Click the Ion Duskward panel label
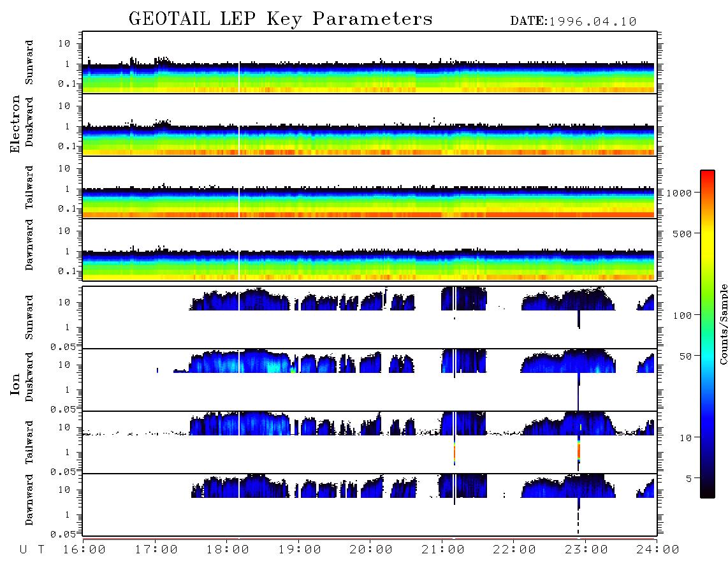 tap(29, 377)
